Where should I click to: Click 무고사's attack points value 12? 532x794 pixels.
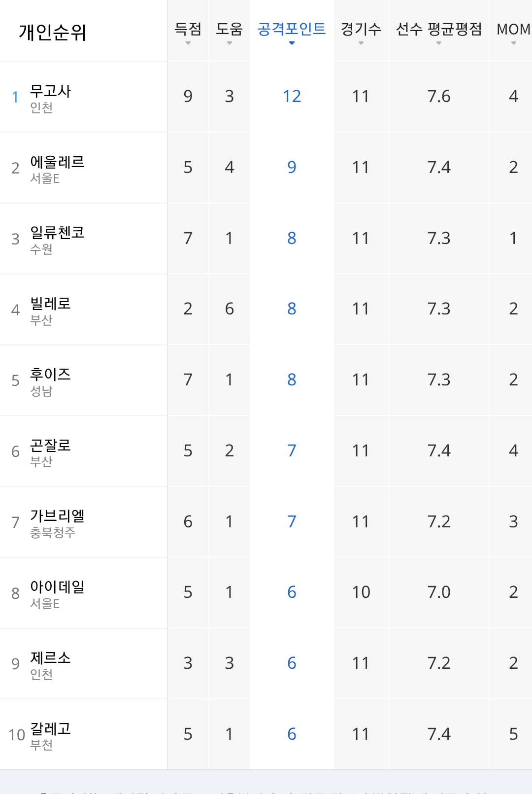[292, 97]
